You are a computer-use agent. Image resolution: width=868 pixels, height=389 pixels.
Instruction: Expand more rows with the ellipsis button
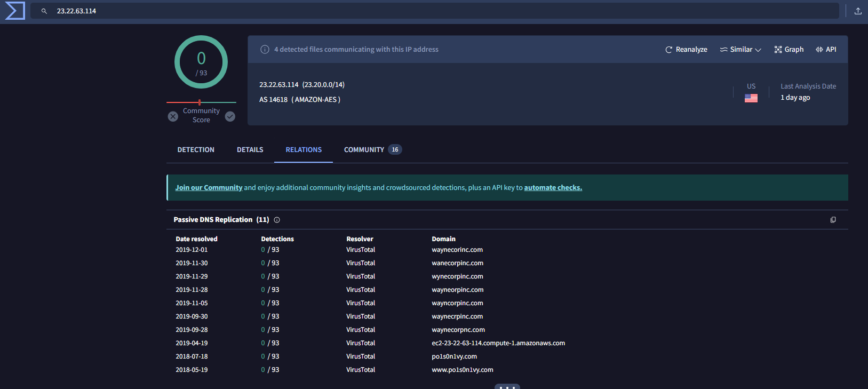[507, 386]
